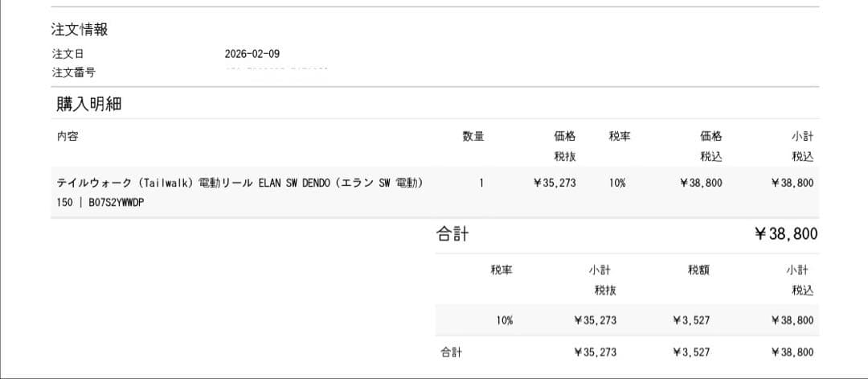The width and height of the screenshot is (868, 379).
Task: Click the 10% tax rate in item row
Action: tap(617, 183)
